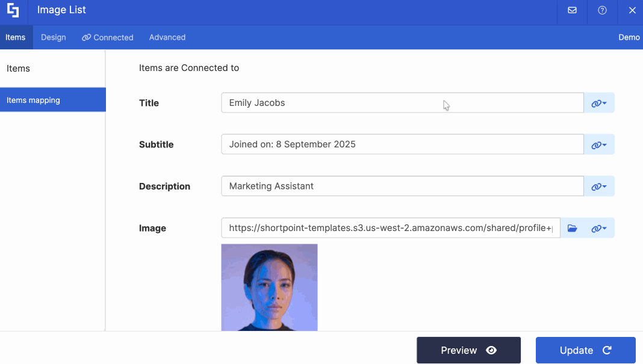Click the Subtitle input field

(x=402, y=144)
